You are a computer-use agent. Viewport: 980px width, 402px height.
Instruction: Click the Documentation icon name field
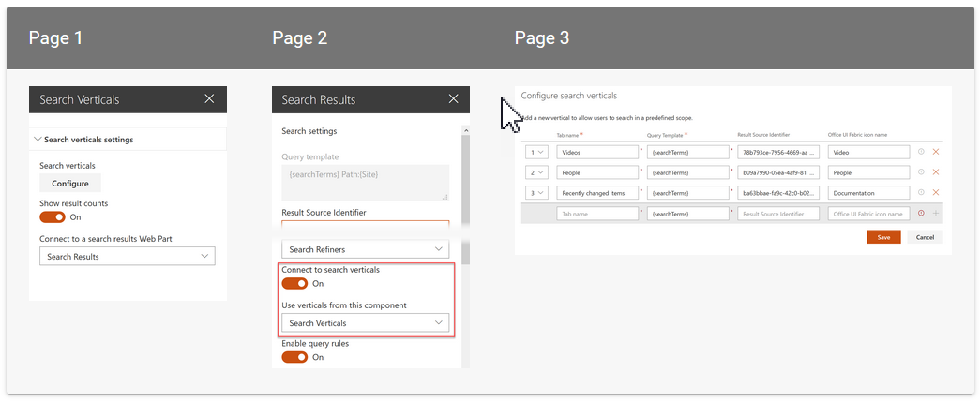[x=868, y=193]
